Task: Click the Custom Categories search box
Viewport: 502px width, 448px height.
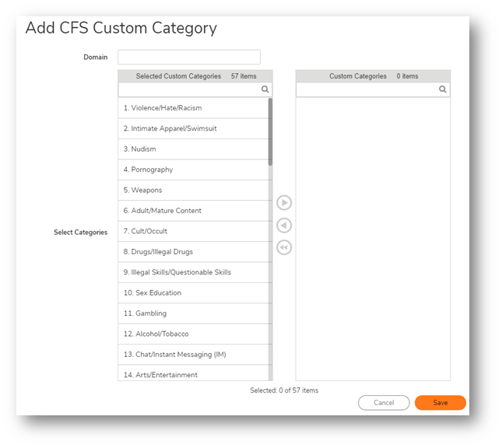Action: coord(373,89)
